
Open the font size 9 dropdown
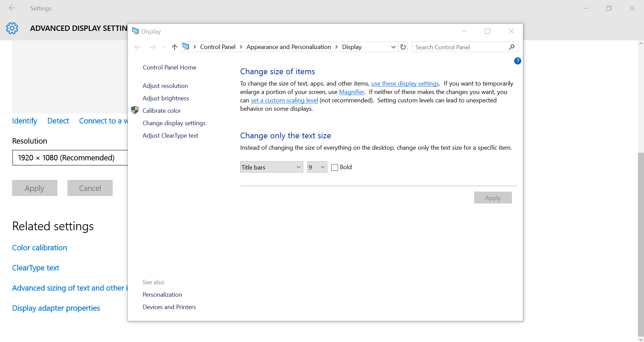pos(317,167)
